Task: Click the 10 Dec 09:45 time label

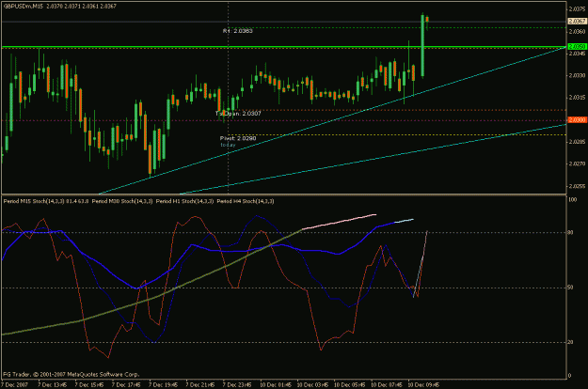Action: [x=423, y=385]
